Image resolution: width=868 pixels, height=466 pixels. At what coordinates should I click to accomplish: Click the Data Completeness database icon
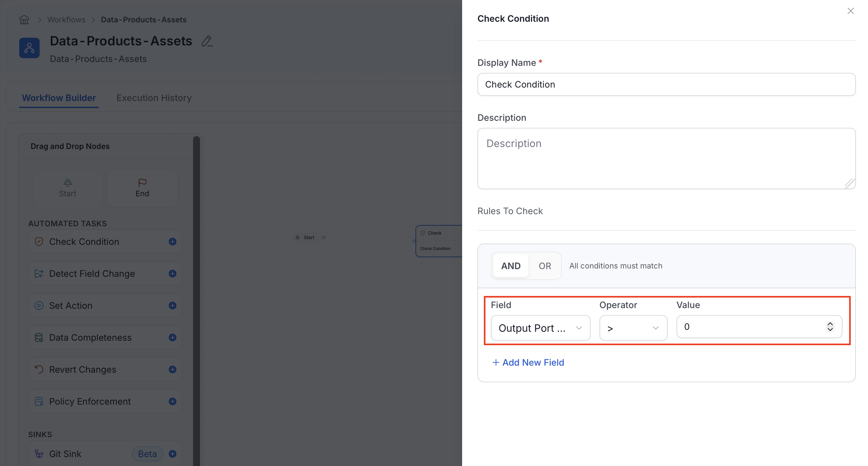(39, 337)
